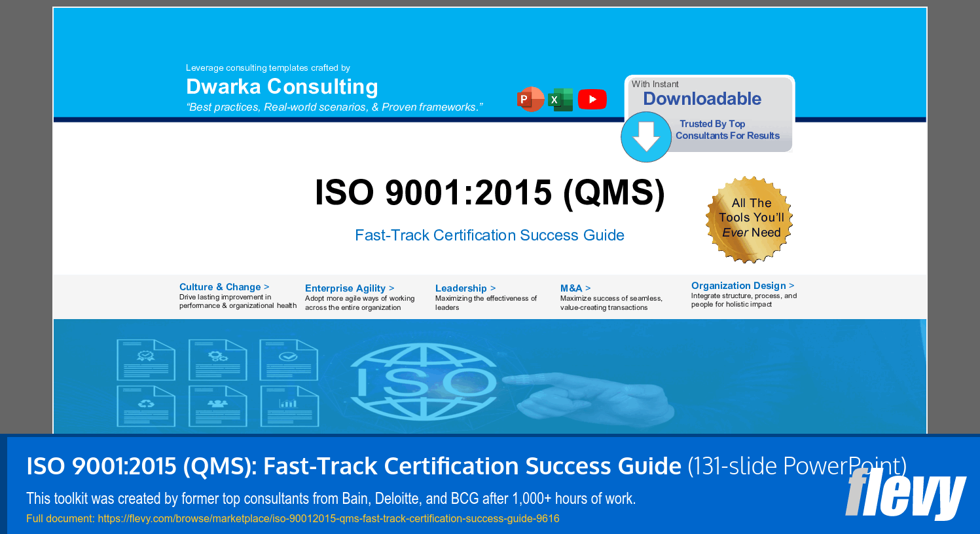Screen dimensions: 980x534
Task: Click the '131-slide PowerPoint' caption text
Action: click(x=797, y=467)
